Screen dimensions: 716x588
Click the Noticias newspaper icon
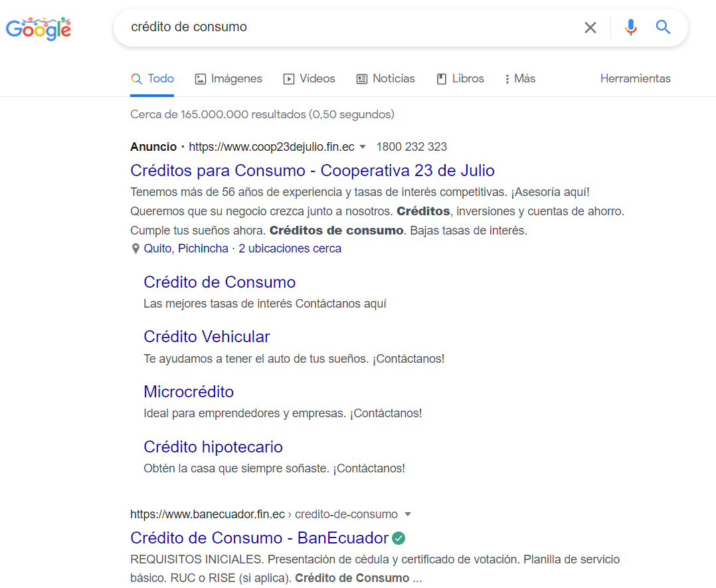[x=361, y=79]
